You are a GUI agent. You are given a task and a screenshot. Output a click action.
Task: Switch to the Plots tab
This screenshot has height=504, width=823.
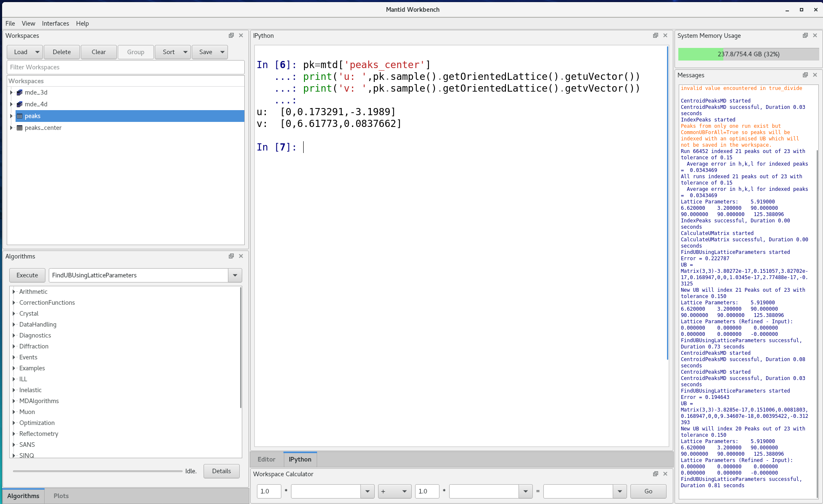pyautogui.click(x=61, y=496)
